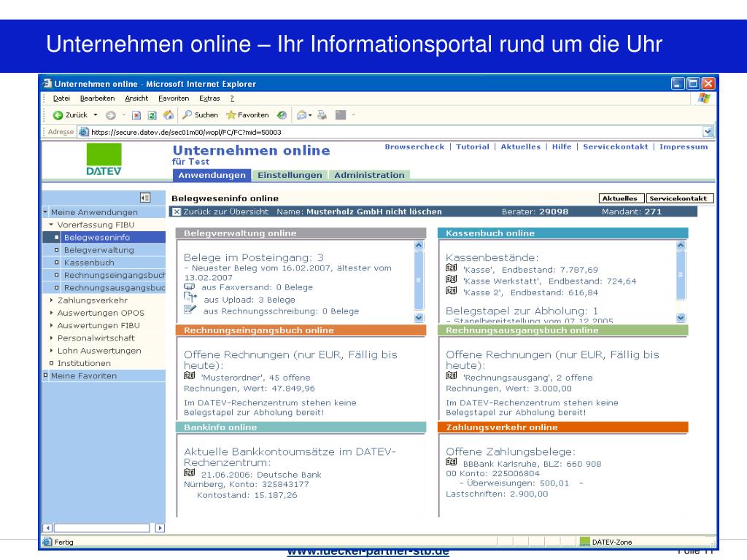
Task: Click the book icon beside 'Kasse Werkstatt'
Action: 451,279
